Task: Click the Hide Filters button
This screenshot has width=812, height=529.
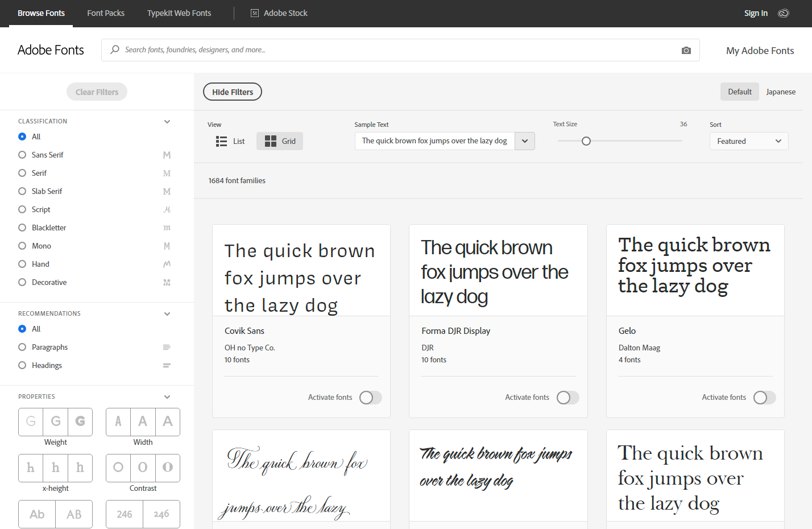Action: tap(233, 92)
